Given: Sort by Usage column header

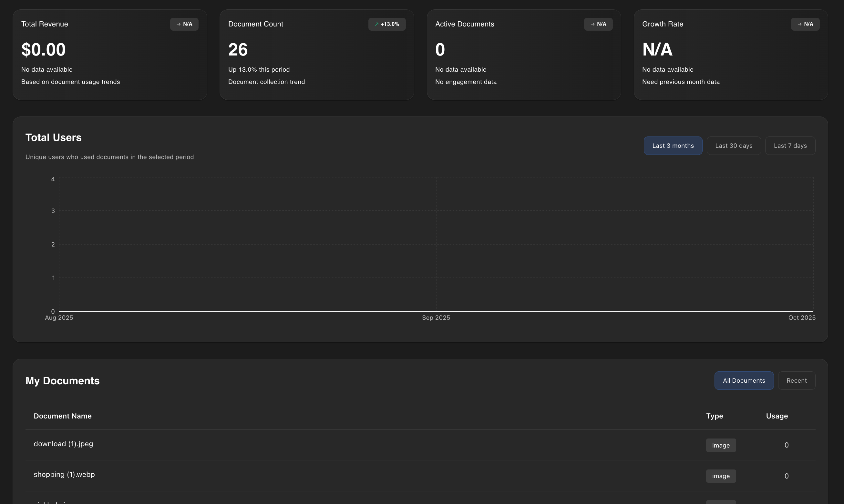Looking at the screenshot, I should pos(777,416).
